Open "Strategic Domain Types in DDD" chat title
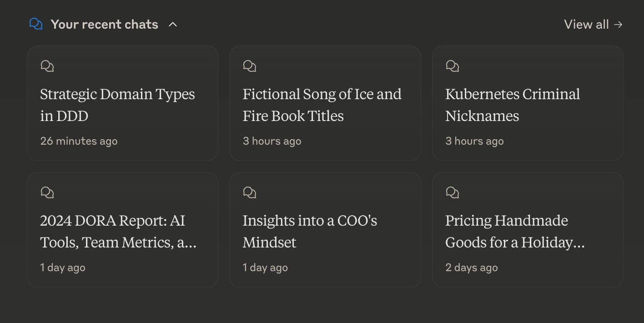The height and width of the screenshot is (323, 644). [x=117, y=105]
